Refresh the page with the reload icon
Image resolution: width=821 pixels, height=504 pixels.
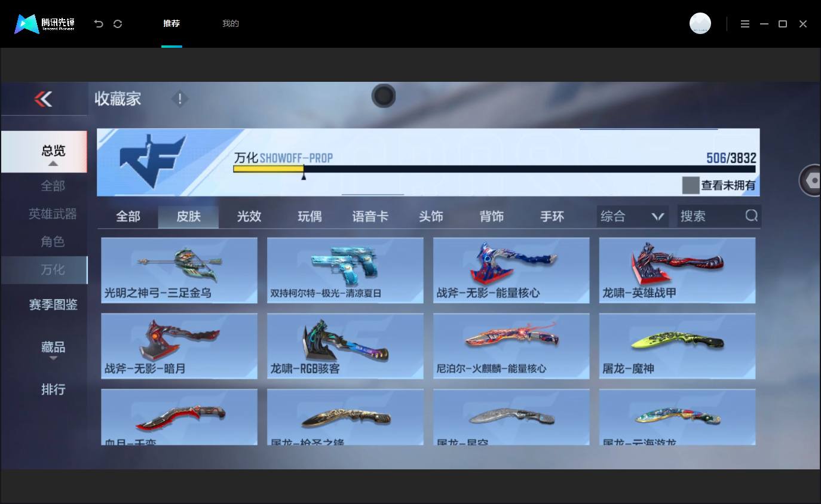(x=118, y=24)
